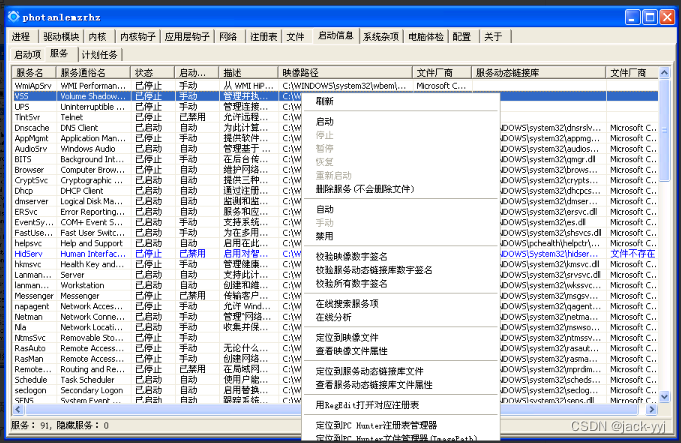
Task: Click the app icon in title bar
Action: tap(14, 17)
